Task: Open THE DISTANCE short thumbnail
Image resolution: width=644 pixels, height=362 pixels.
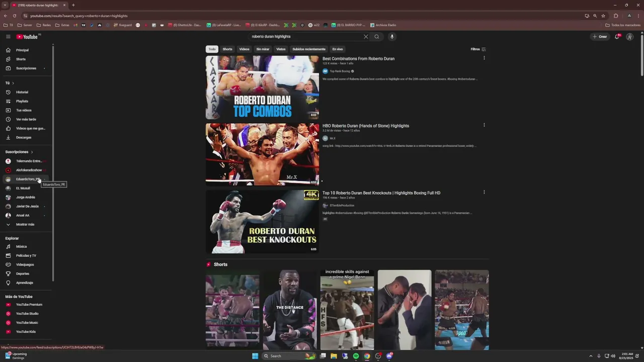Action: tap(290, 310)
